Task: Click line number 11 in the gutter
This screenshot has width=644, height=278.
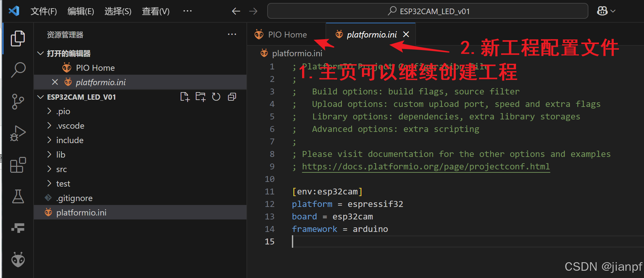Action: [x=270, y=191]
